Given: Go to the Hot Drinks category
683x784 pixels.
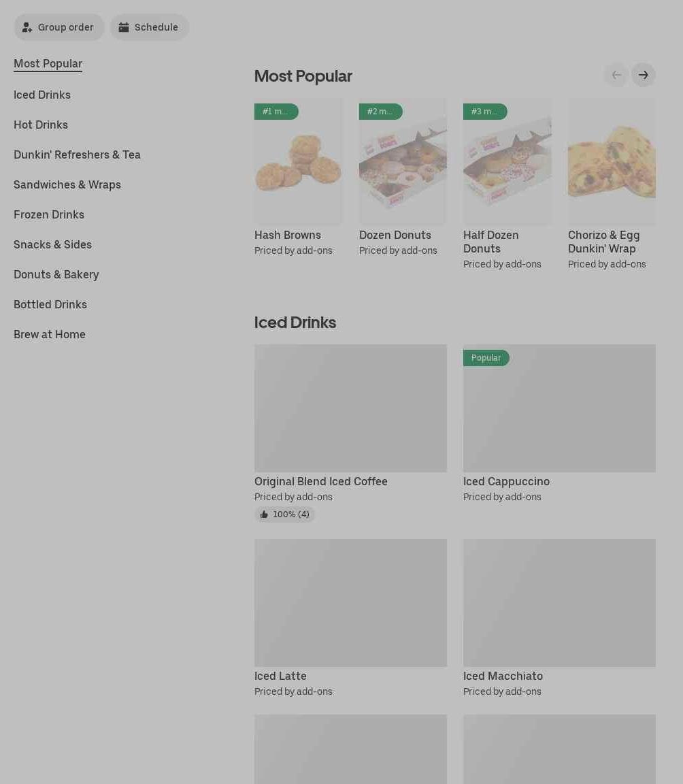Looking at the screenshot, I should click(41, 125).
